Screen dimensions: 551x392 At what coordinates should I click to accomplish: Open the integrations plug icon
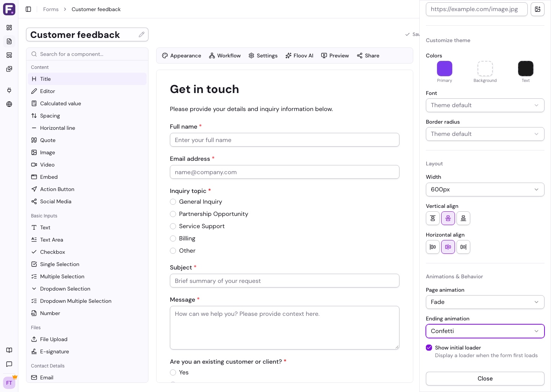pyautogui.click(x=9, y=90)
